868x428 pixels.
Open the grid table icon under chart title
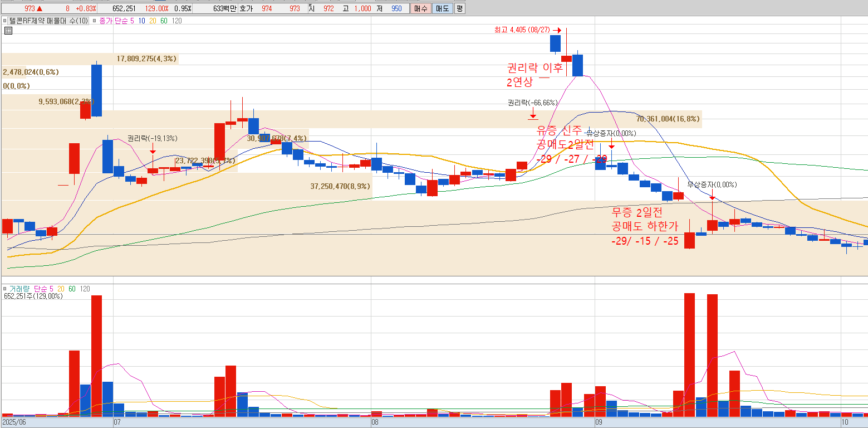click(x=8, y=31)
